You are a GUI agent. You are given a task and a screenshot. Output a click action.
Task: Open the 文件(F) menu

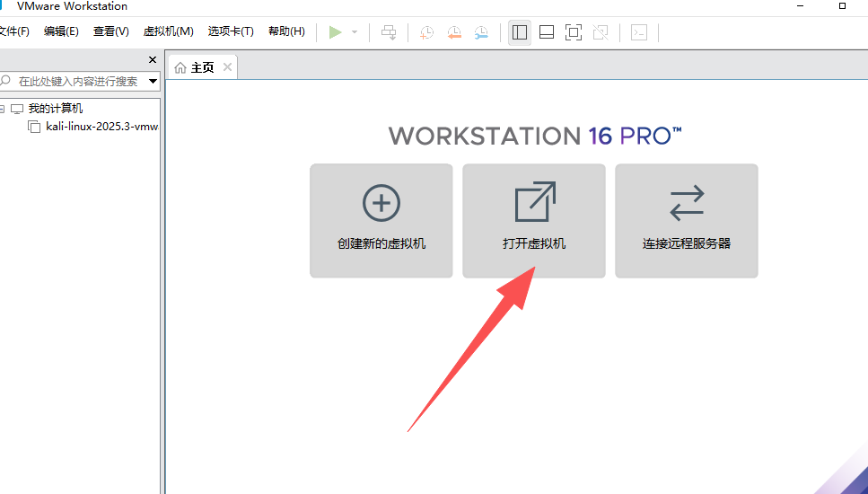coord(13,31)
